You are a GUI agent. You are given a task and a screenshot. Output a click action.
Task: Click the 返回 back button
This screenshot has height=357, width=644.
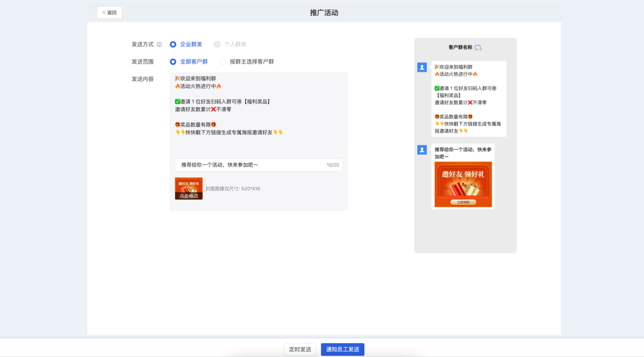110,13
